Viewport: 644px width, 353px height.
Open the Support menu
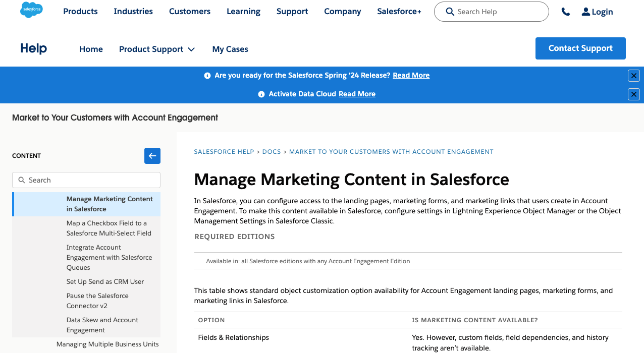click(292, 11)
